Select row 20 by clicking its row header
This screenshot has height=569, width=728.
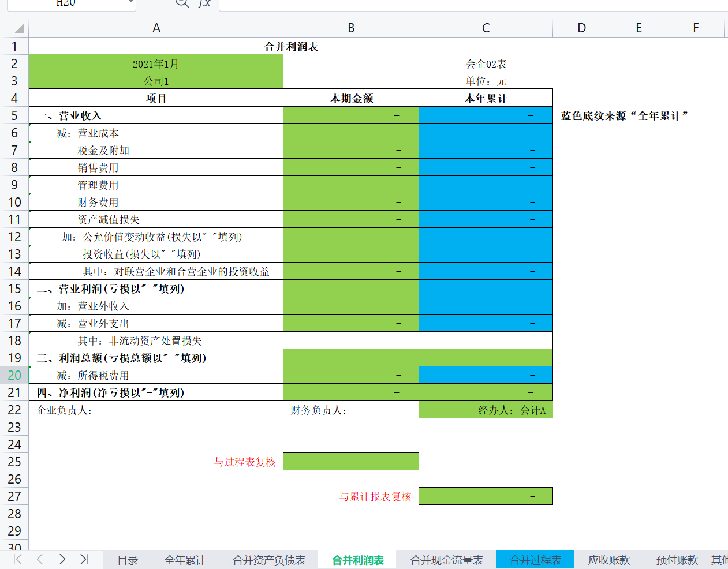click(x=16, y=375)
